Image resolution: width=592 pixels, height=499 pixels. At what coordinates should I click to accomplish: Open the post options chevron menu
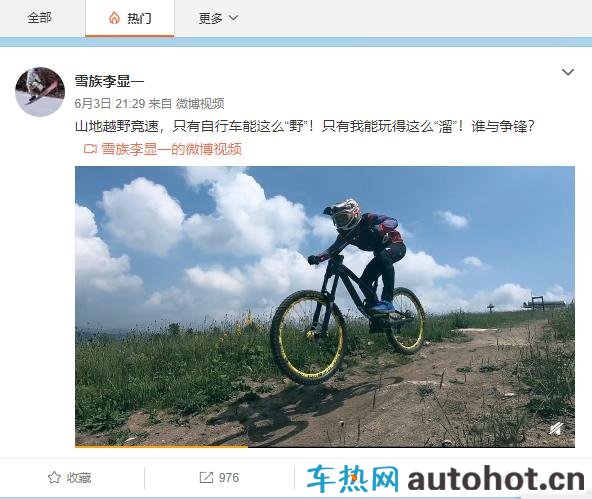(568, 72)
